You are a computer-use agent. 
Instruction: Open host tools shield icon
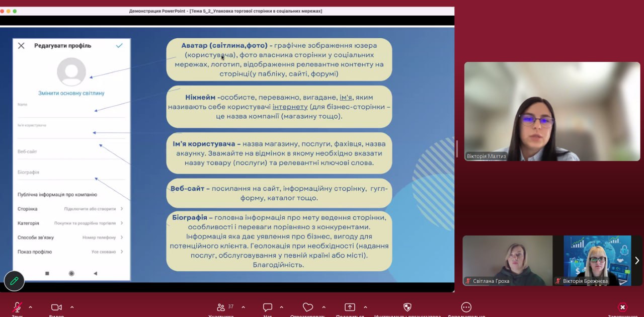408,307
